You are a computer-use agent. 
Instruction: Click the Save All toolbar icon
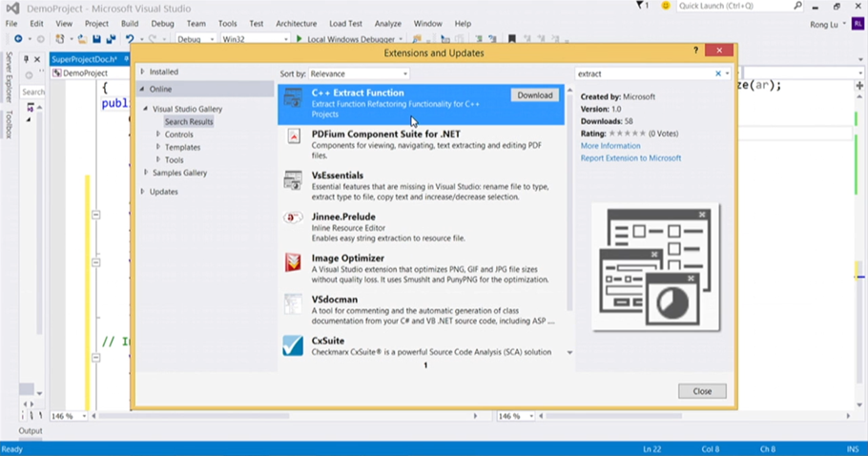pyautogui.click(x=111, y=39)
